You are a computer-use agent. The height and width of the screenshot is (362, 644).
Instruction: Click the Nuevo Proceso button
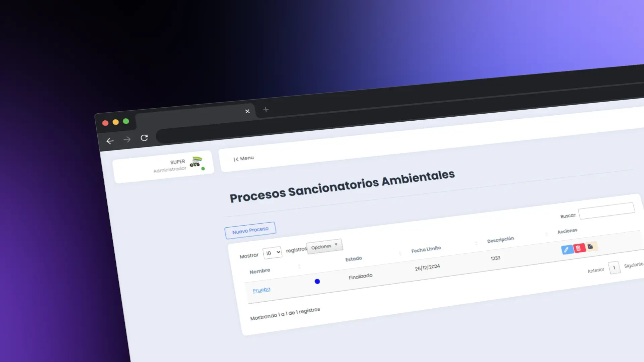(x=250, y=231)
